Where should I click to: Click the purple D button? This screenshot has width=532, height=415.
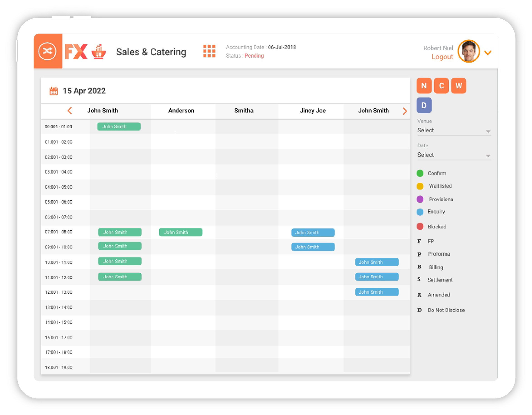tap(424, 105)
